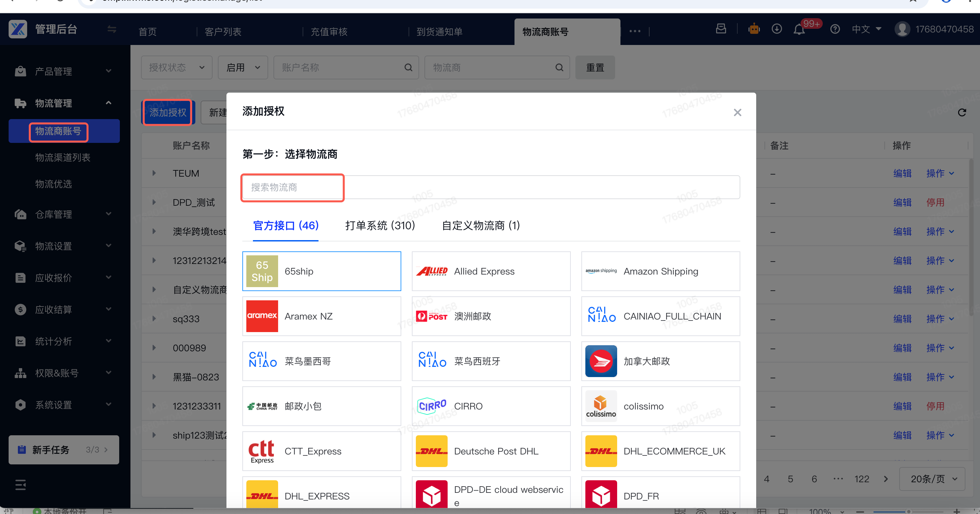Open 到货通知单 tab
This screenshot has width=980, height=514.
click(x=439, y=31)
